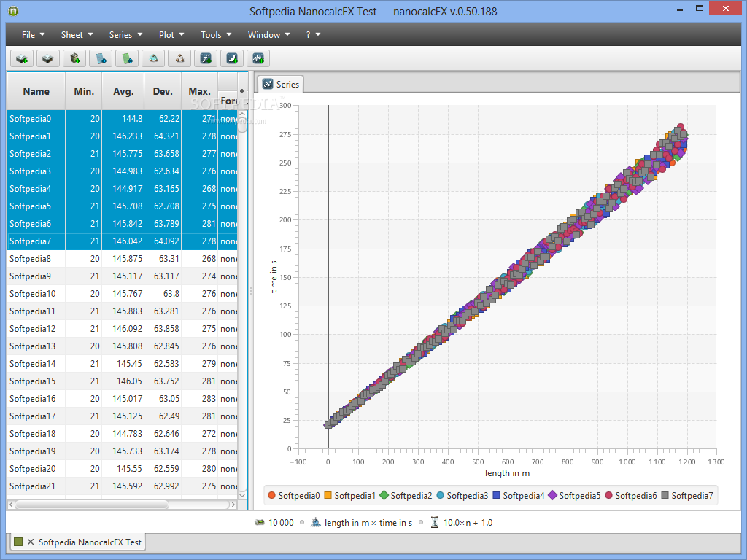The image size is (747, 560).
Task: Click the teal circle Softpedia3 legend marker
Action: point(440,495)
